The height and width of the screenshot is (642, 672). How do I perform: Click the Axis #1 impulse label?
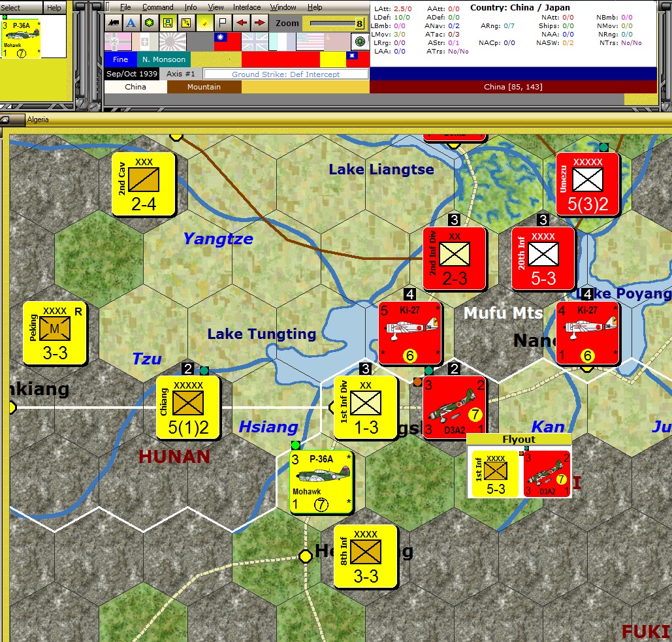point(180,74)
